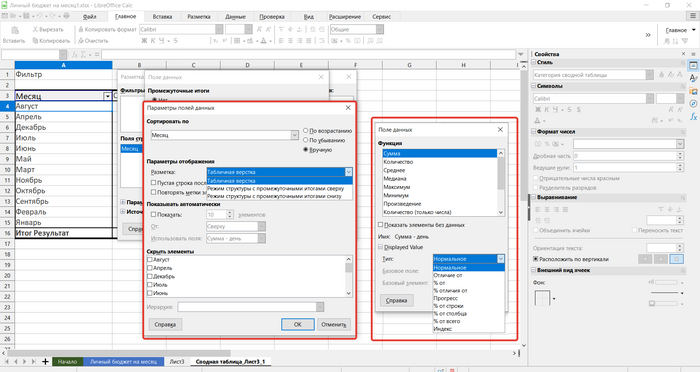The height and width of the screenshot is (372, 700).
Task: Click the print icon in the quick toolbar
Action: coord(67,16)
